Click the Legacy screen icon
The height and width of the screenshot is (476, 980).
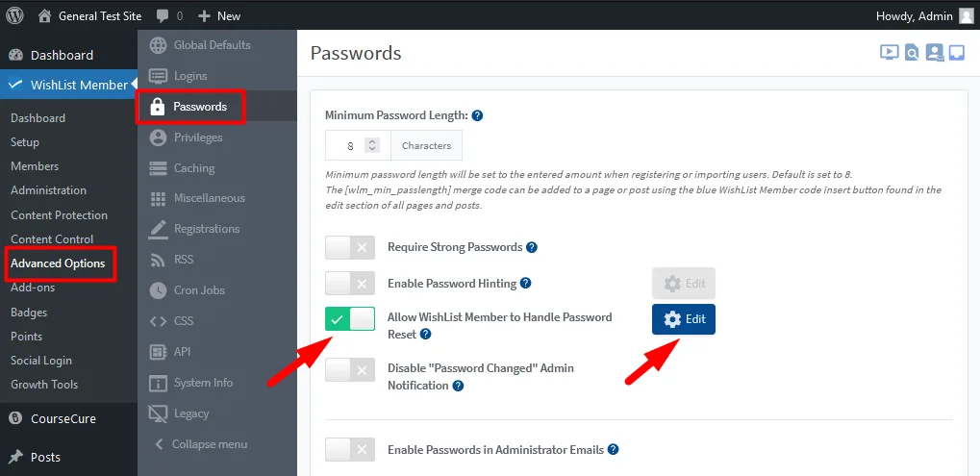(x=158, y=413)
